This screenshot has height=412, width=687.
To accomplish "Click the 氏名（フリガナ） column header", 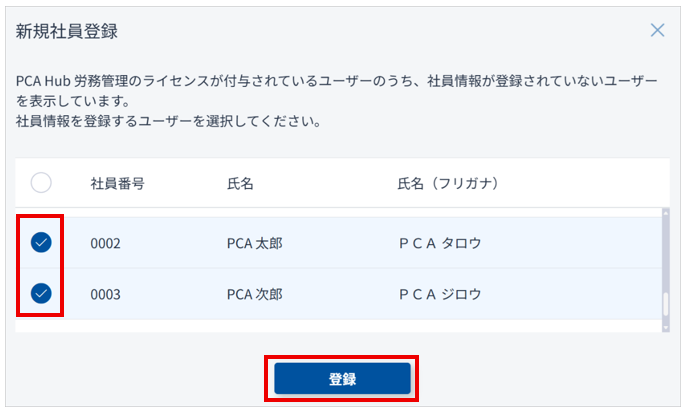I will (448, 183).
